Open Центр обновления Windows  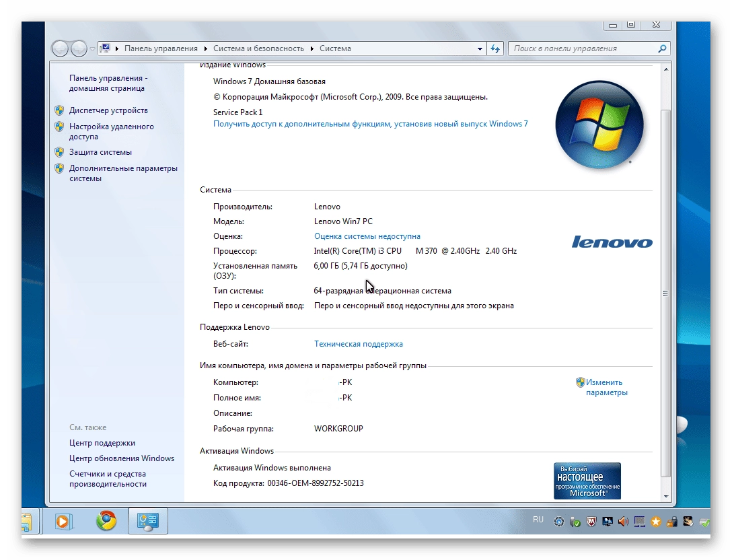coord(122,458)
